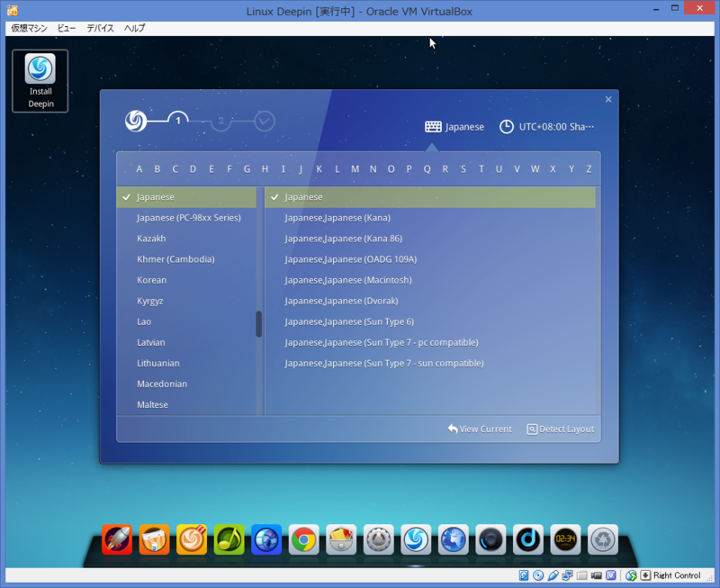
Task: Open the Japanese keyboard layout selector in the header
Action: [x=455, y=126]
